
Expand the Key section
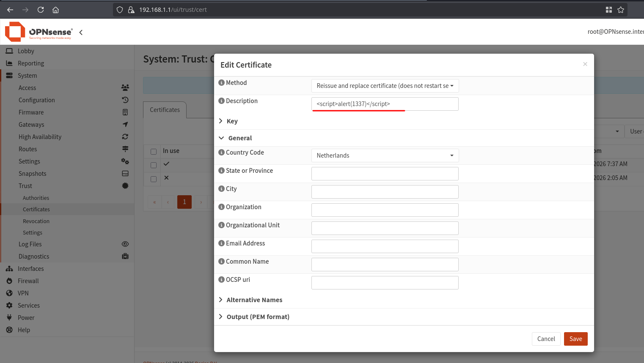(x=228, y=121)
